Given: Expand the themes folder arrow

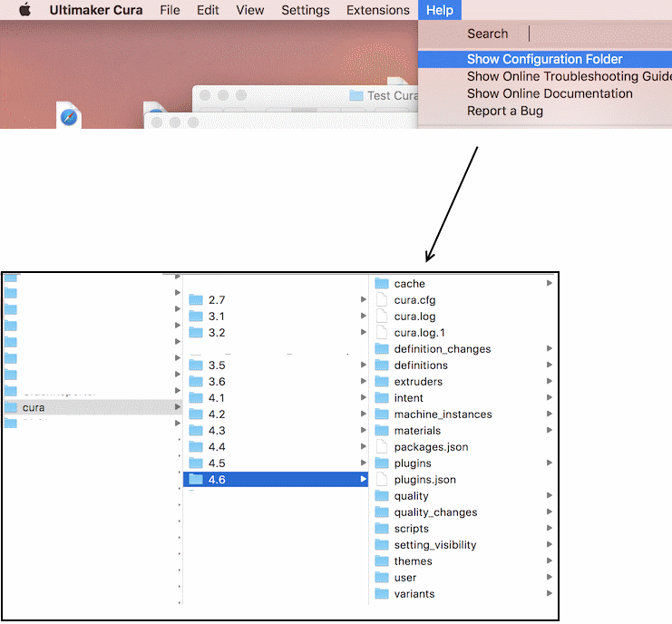Looking at the screenshot, I should (x=550, y=561).
